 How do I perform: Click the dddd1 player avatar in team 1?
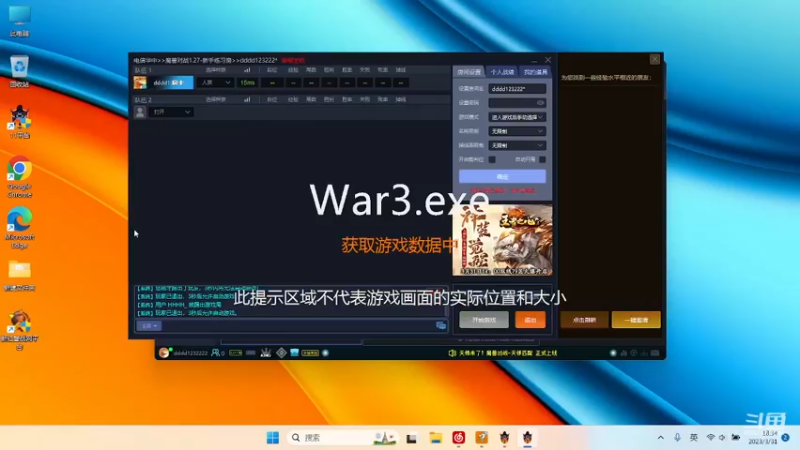pos(140,83)
